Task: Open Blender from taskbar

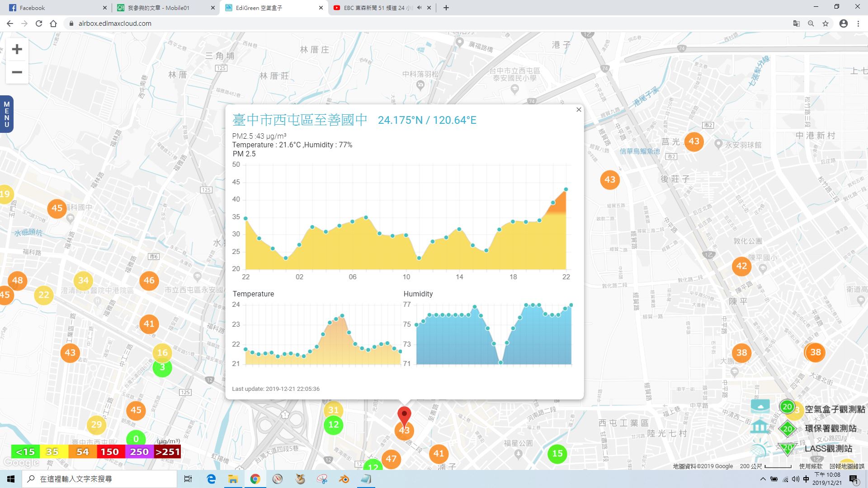Action: 344,479
